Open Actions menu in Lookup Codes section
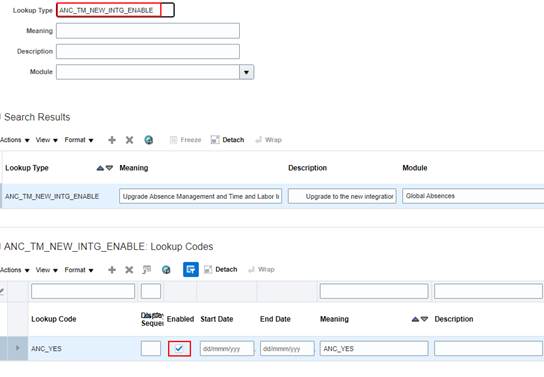Screen dimensions: 544x377 pos(15,270)
